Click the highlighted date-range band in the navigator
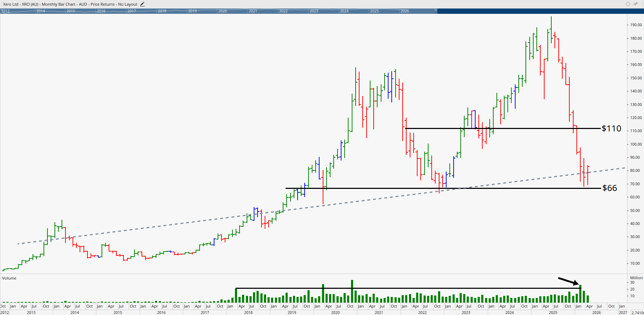Image resolution: width=644 pixels, height=315 pixels. pos(218,11)
